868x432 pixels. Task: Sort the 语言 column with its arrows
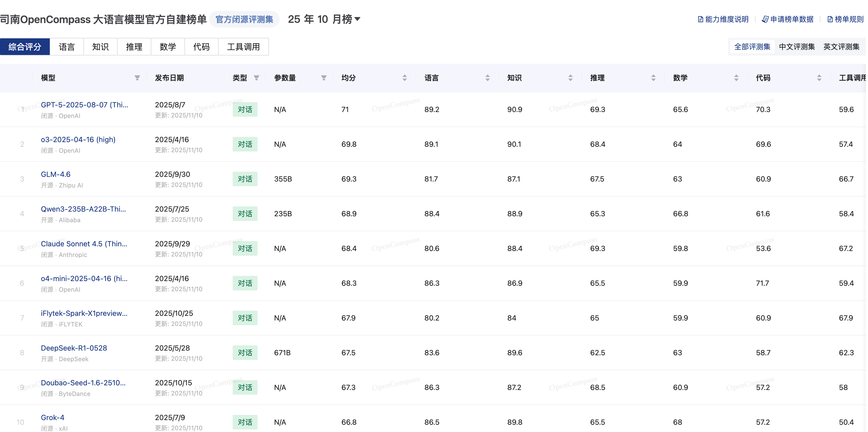(x=488, y=78)
